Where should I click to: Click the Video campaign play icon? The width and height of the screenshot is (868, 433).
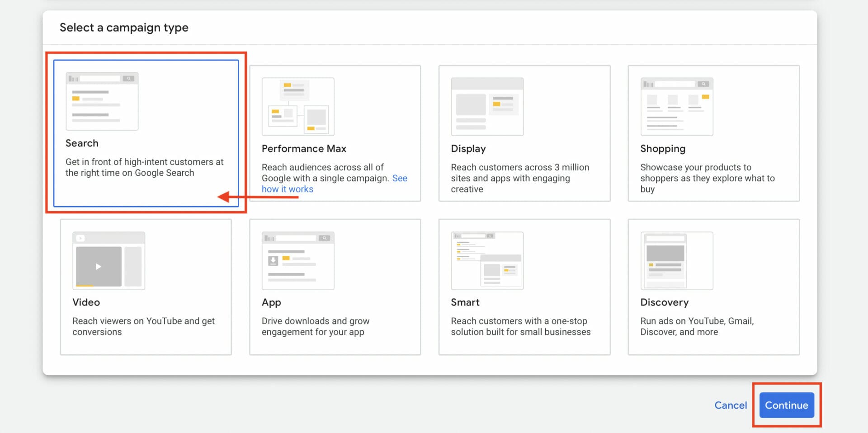[x=99, y=266]
